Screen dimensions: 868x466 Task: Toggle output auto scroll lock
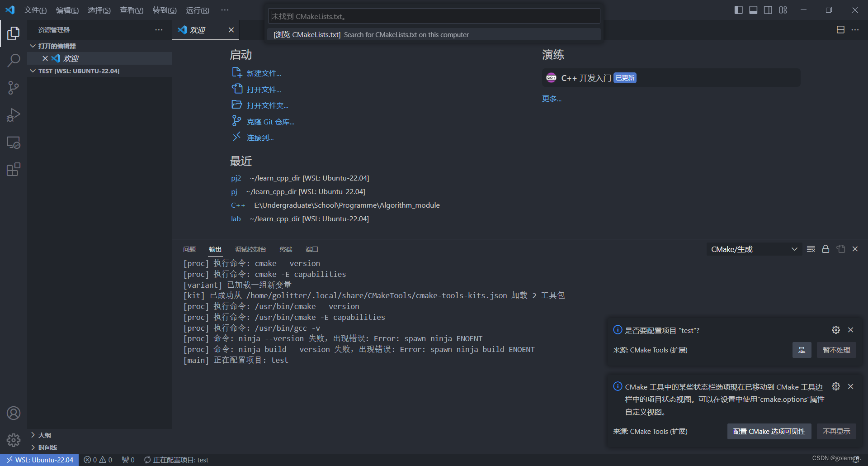point(826,249)
